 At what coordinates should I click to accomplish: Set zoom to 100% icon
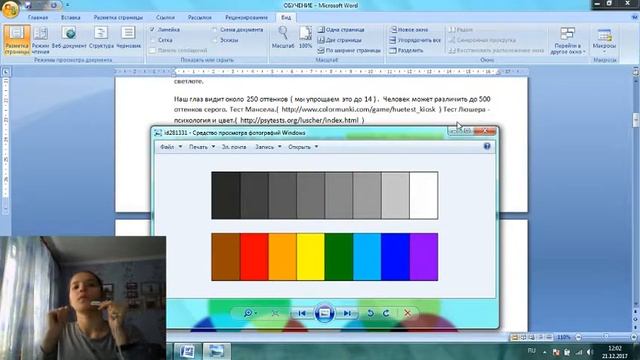(305, 38)
